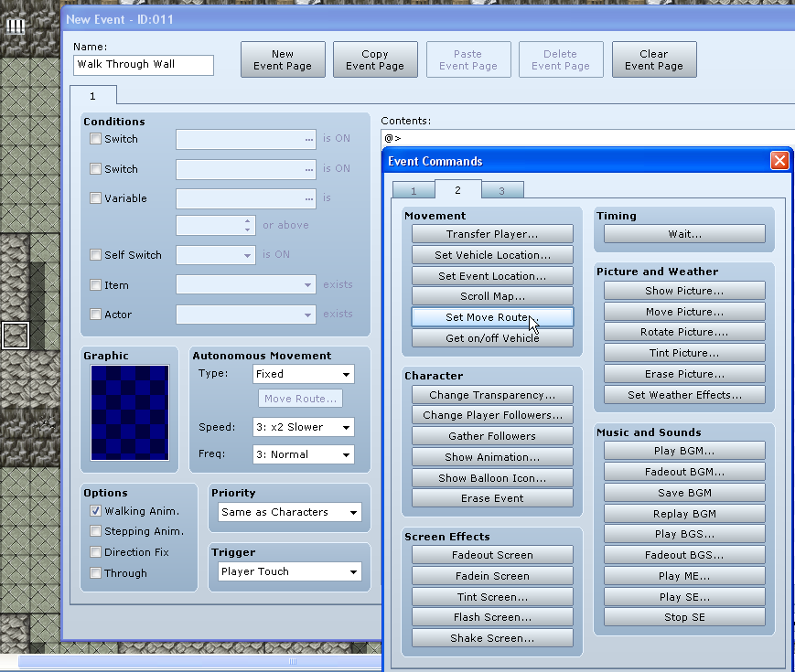Uncheck Walking Anim. option
Viewport: 795px width, 672px height.
point(96,511)
